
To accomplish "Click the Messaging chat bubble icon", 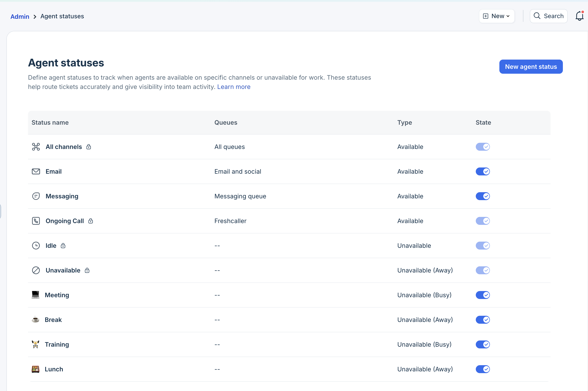I will tap(36, 196).
